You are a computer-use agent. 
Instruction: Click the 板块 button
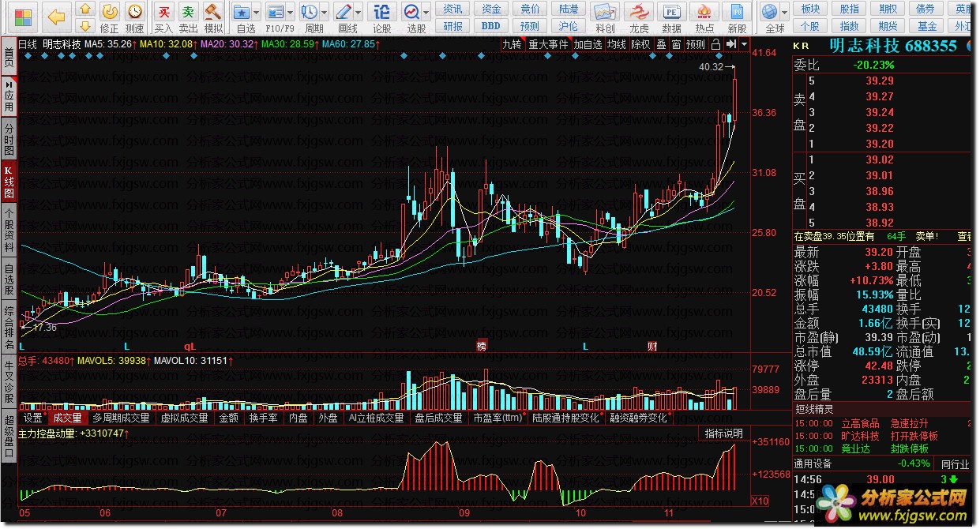pyautogui.click(x=810, y=9)
